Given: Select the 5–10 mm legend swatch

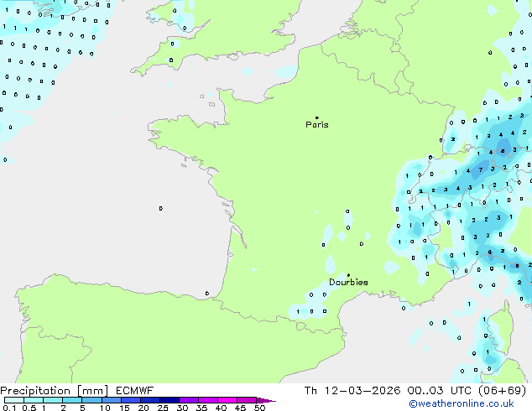Looking at the screenshot, I should coord(91,400).
